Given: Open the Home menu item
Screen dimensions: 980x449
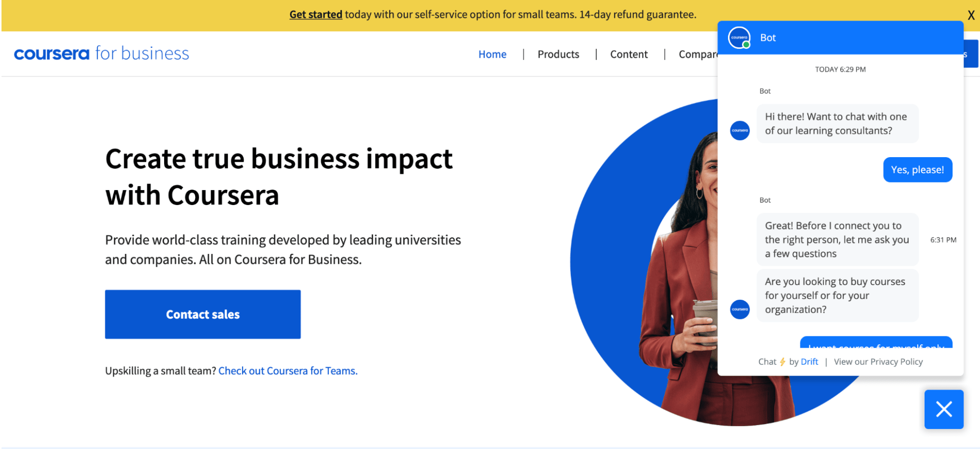Looking at the screenshot, I should tap(492, 54).
